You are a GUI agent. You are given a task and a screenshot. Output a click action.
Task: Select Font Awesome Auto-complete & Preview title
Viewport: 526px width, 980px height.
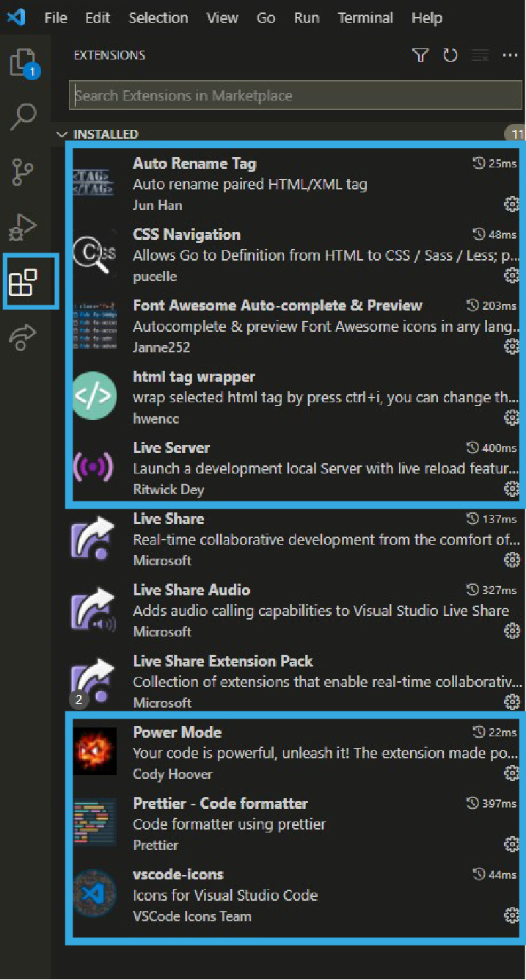click(277, 305)
